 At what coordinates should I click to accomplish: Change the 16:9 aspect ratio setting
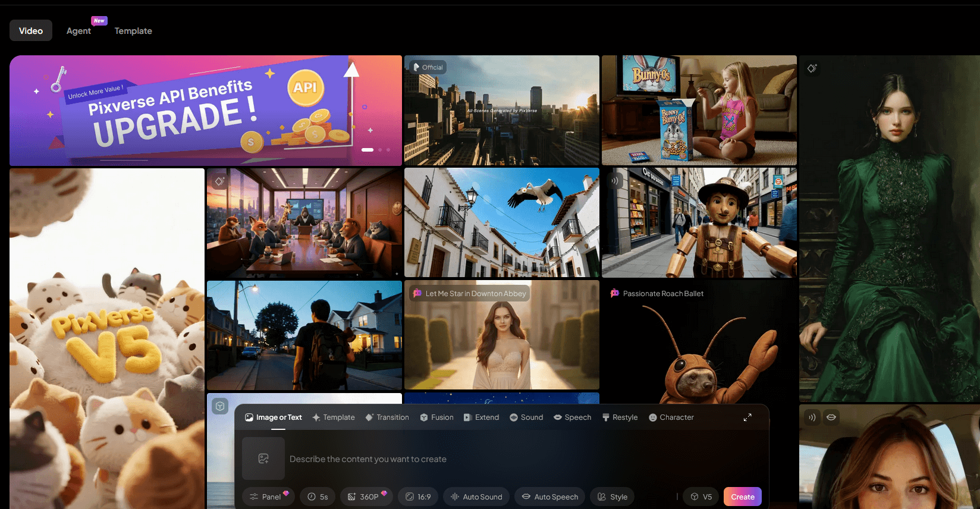tap(418, 497)
